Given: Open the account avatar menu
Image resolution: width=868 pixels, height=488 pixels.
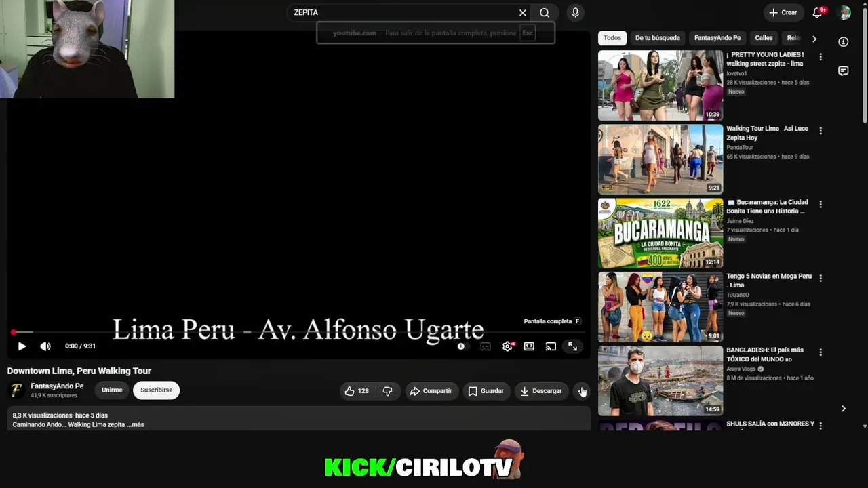Looking at the screenshot, I should (844, 13).
